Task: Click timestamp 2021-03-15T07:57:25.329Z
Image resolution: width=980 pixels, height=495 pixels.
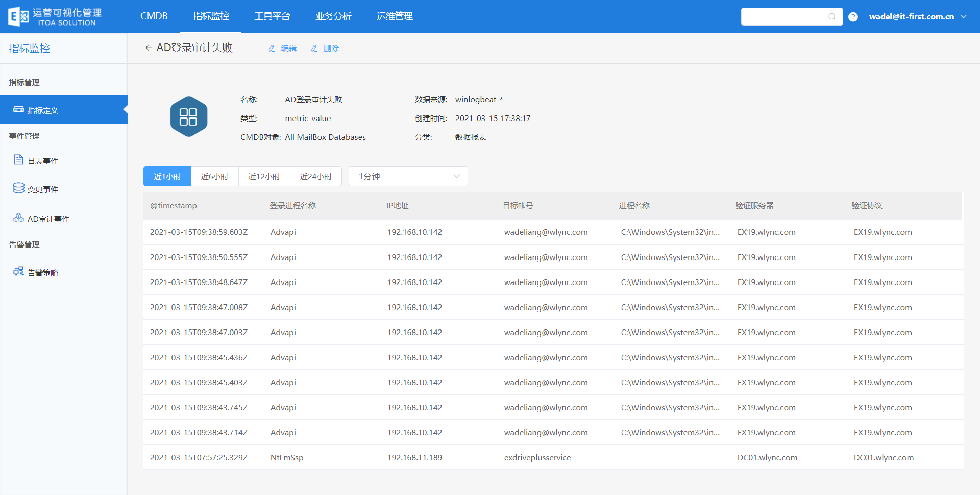Action: (x=199, y=457)
